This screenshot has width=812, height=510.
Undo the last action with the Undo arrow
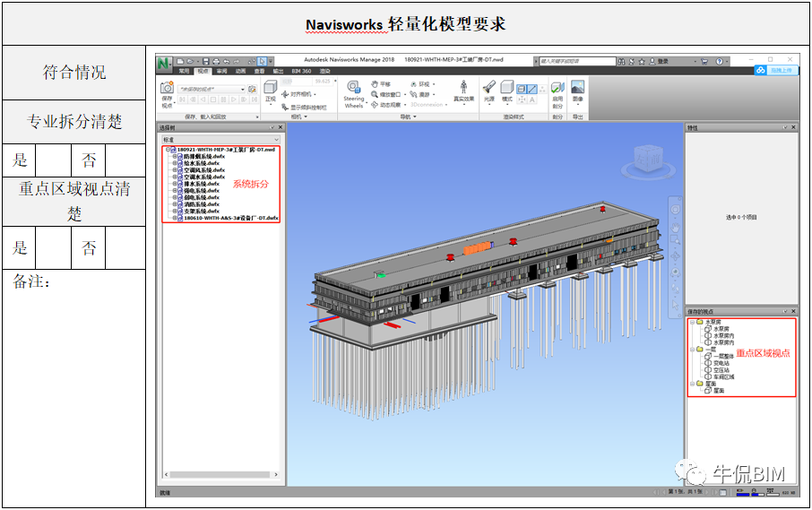coord(227,61)
